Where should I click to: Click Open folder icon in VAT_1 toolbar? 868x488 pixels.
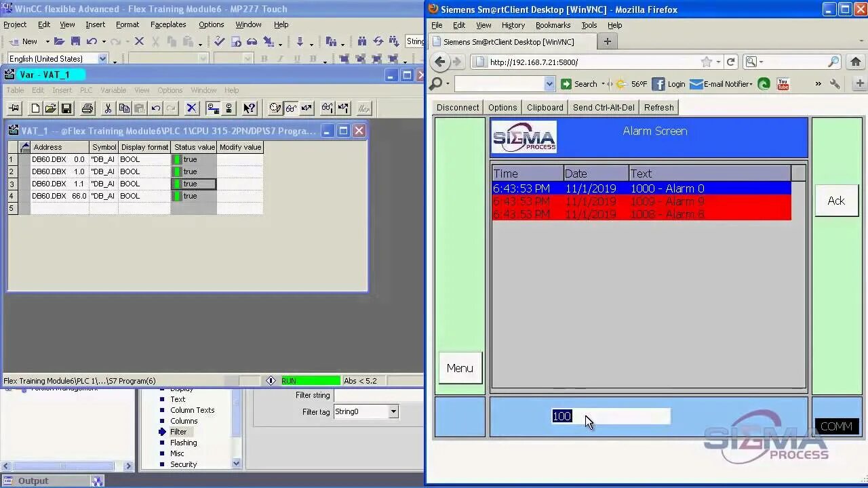(x=50, y=108)
